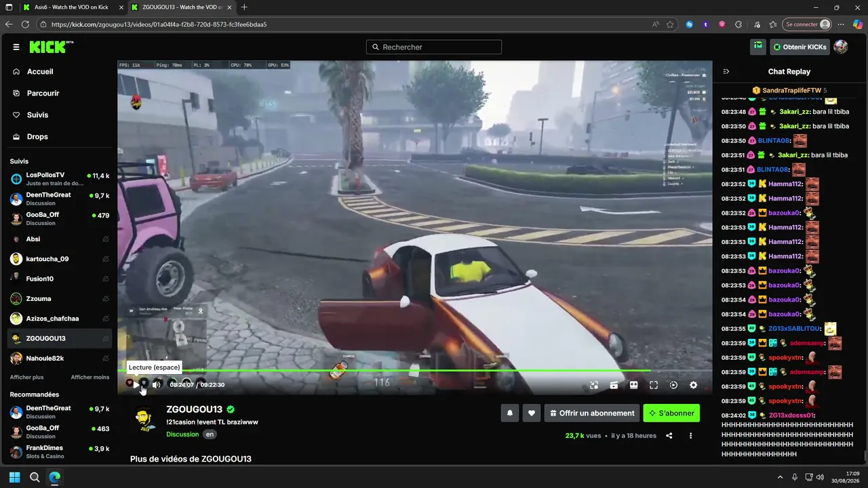This screenshot has width=868, height=488.
Task: Enter fullscreen mode on the video
Action: tap(654, 385)
